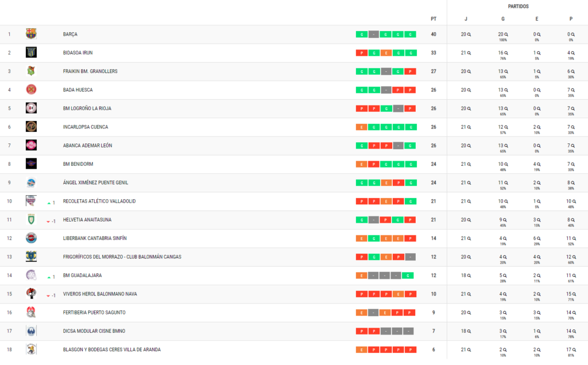The image size is (588, 365).
Task: Click Villa de Aranda's 6 points value
Action: (434, 350)
